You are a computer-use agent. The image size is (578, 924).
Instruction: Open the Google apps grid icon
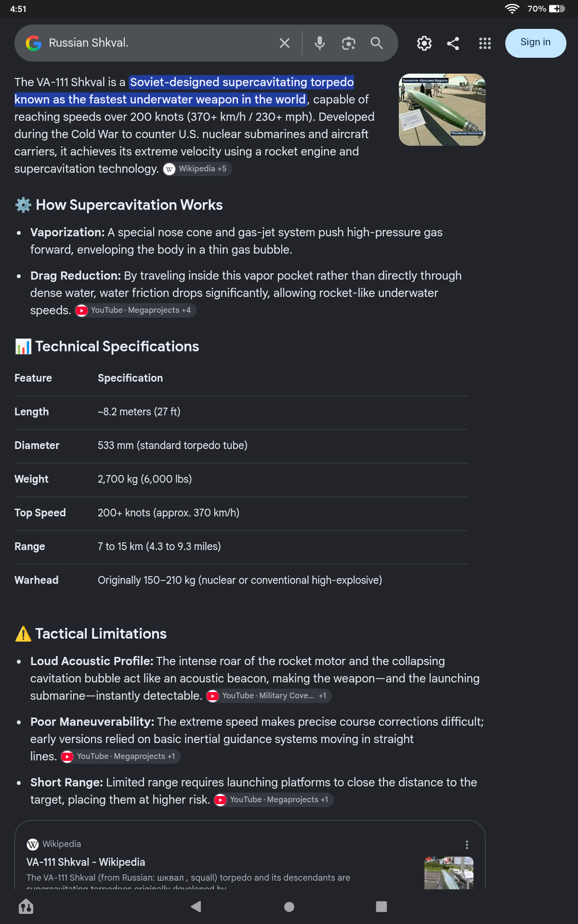(x=485, y=43)
